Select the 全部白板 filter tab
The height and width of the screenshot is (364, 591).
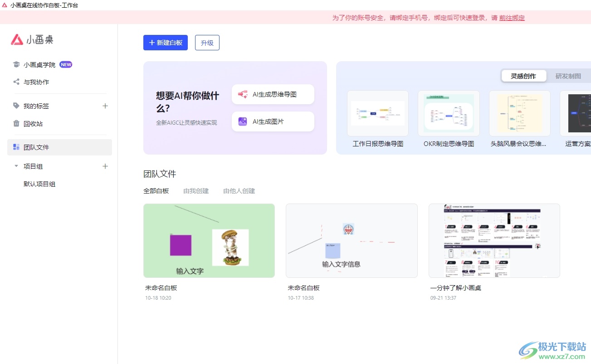[x=156, y=191]
